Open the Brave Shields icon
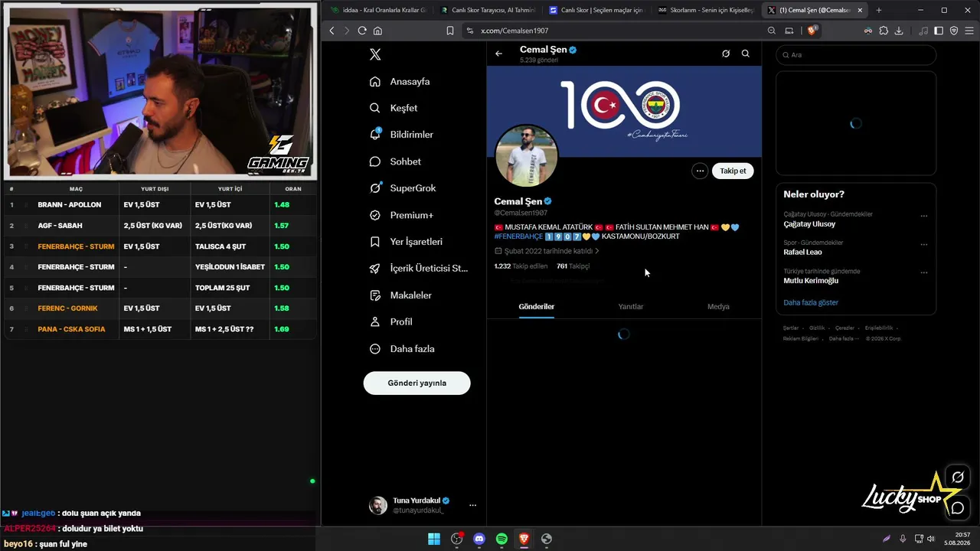The width and height of the screenshot is (980, 551). tap(812, 31)
